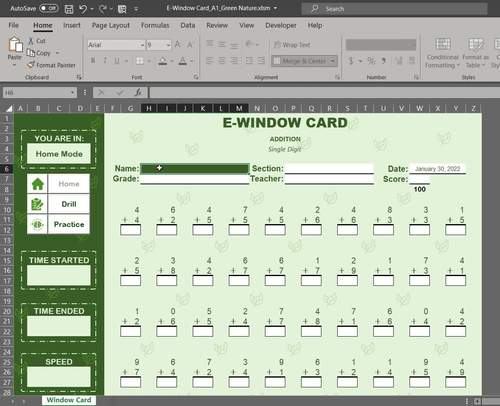Open the View tab

coord(246,25)
